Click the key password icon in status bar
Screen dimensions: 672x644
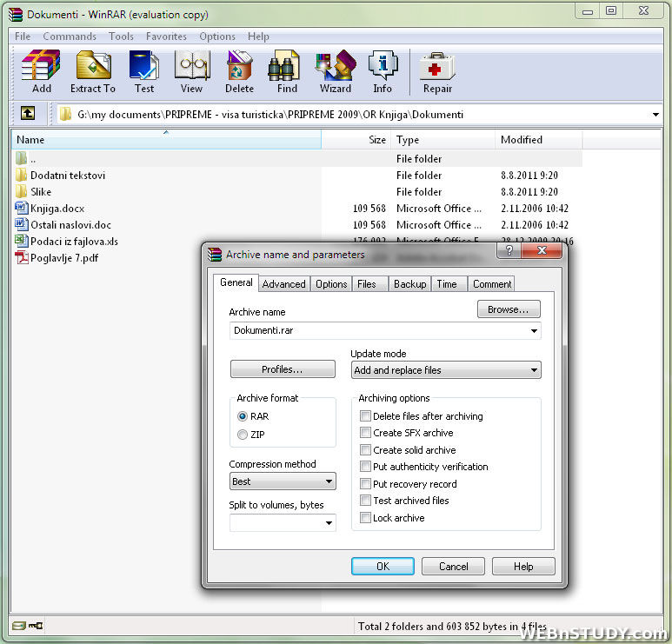pyautogui.click(x=36, y=626)
